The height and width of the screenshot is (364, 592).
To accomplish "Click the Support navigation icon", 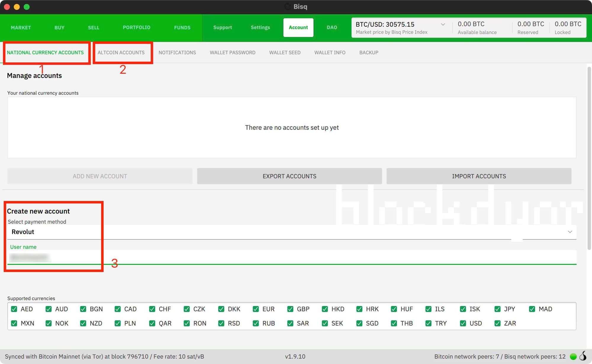I will click(x=222, y=28).
